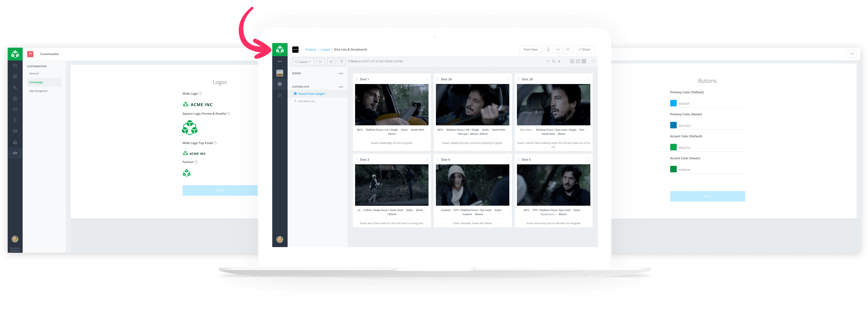Open Shot 4 thumbnail of woman in beanie
Image resolution: width=868 pixels, height=324 pixels.
472,185
